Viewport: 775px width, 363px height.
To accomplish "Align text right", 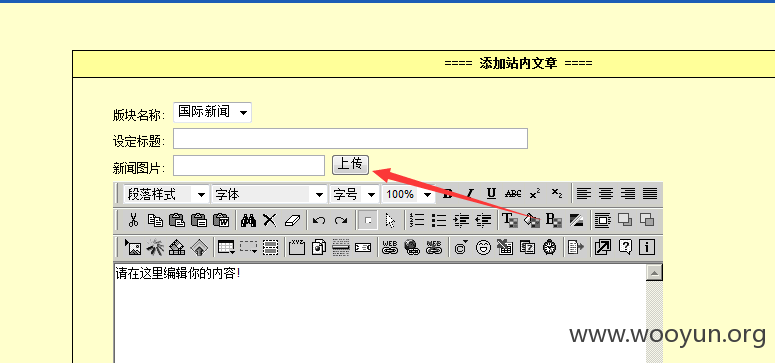I will click(628, 193).
